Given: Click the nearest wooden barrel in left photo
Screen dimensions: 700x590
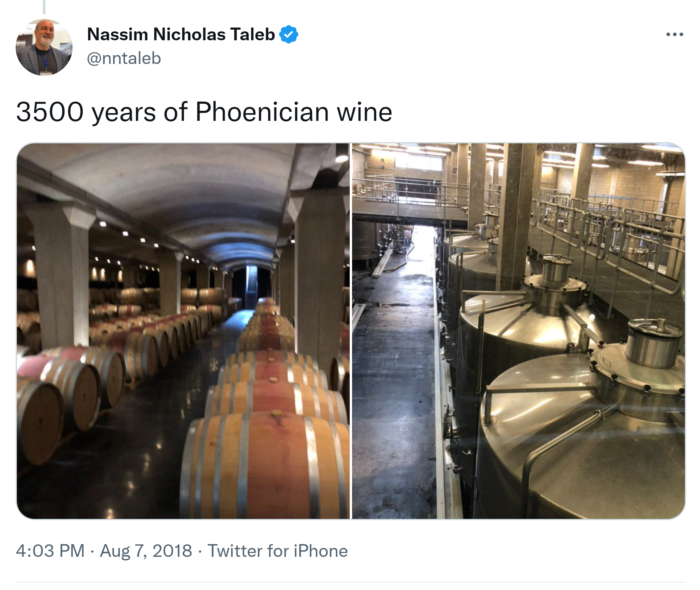Looking at the screenshot, I should (x=264, y=468).
